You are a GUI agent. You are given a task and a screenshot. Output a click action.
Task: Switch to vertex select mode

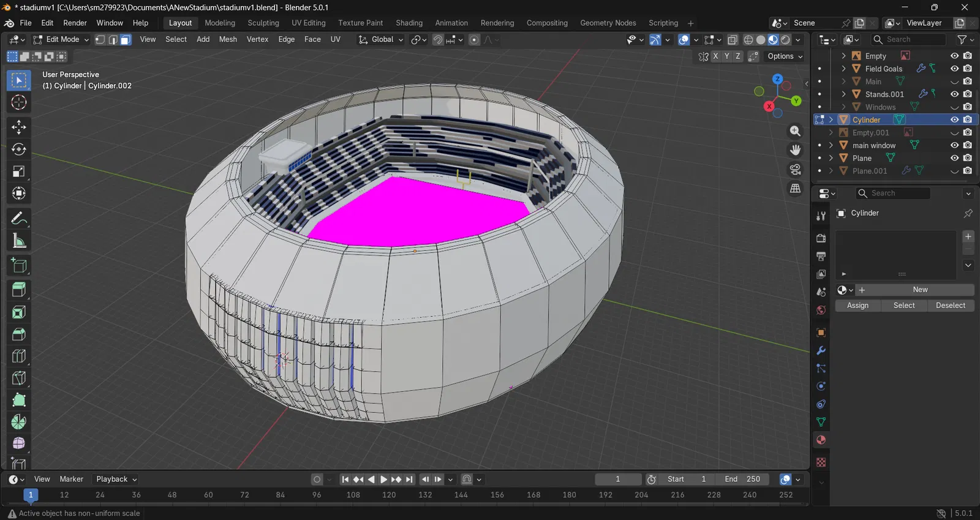click(100, 40)
